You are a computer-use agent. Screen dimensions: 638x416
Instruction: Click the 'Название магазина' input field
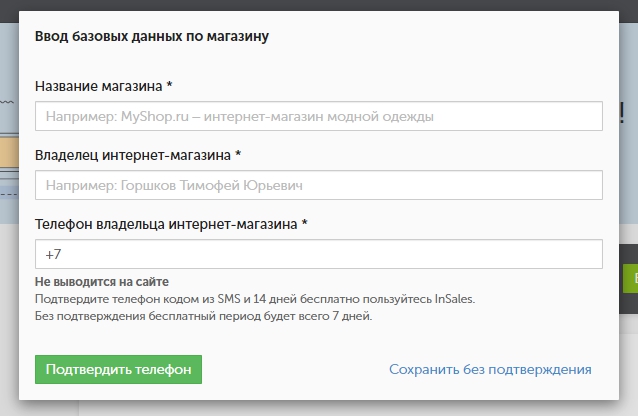(x=319, y=116)
